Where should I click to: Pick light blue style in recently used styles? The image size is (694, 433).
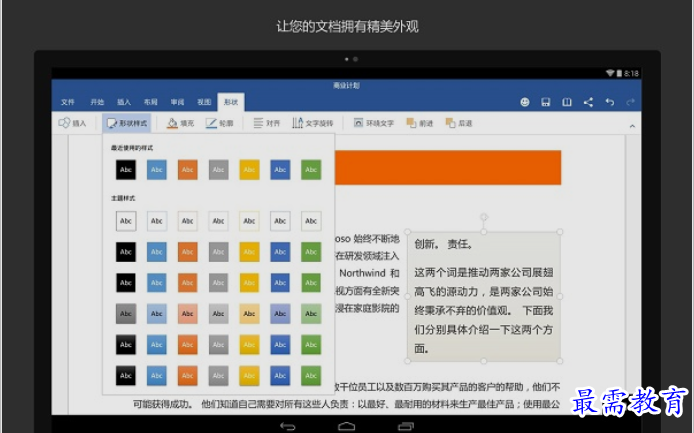click(157, 170)
